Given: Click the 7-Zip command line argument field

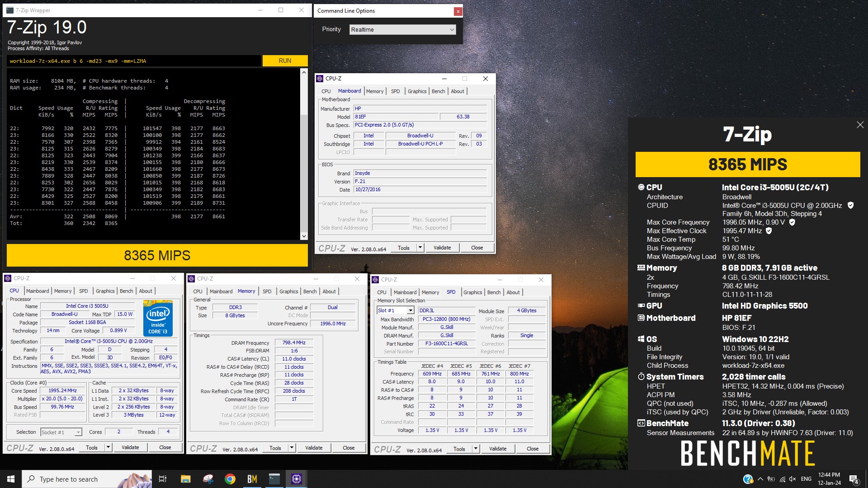Looking at the screenshot, I should click(x=134, y=61).
